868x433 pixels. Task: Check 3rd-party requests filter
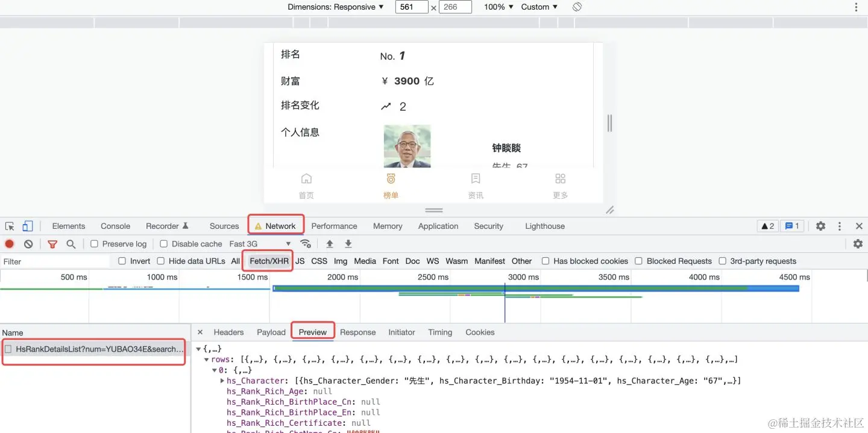click(x=722, y=261)
